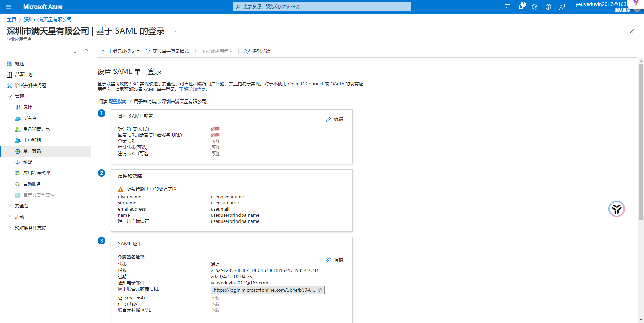The height and width of the screenshot is (323, 644).
Task: Click the 联合元数据 XML 下载 link
Action: coord(215,310)
